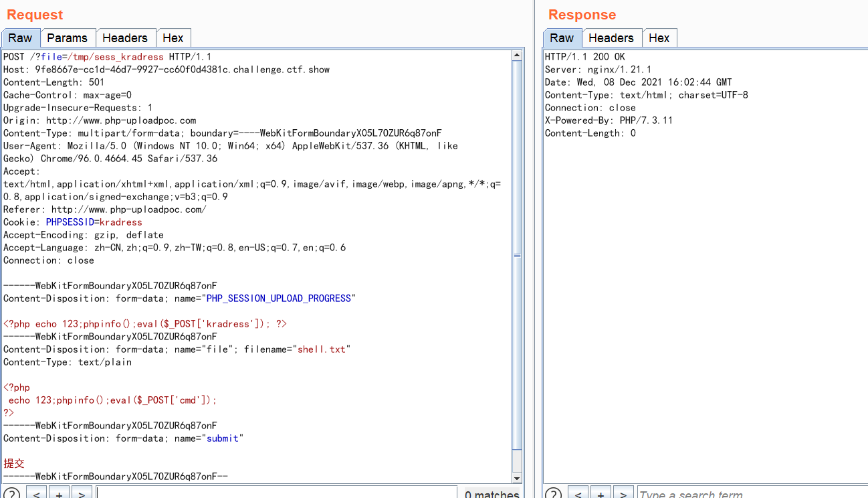Switch to the Response Hex tab
868x498 pixels.
click(x=659, y=38)
